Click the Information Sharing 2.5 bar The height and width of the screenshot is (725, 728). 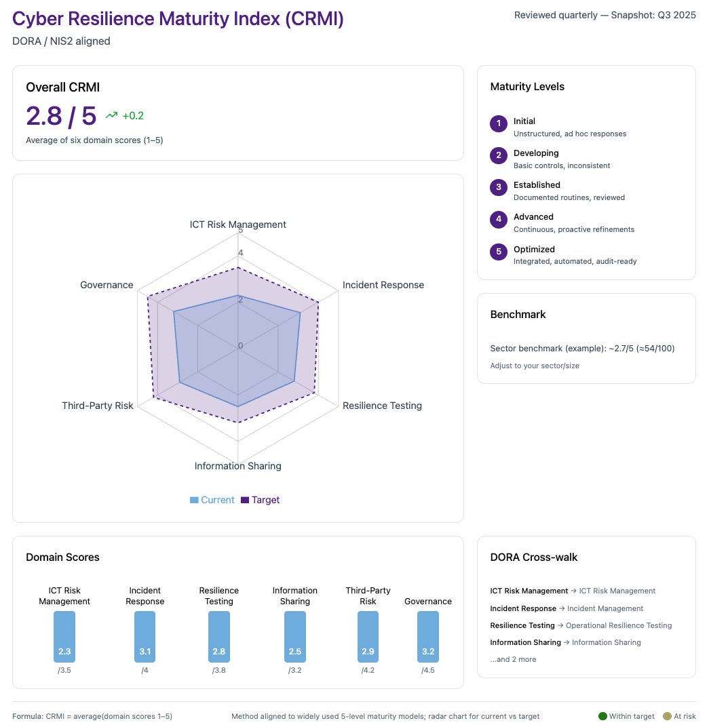tap(295, 636)
